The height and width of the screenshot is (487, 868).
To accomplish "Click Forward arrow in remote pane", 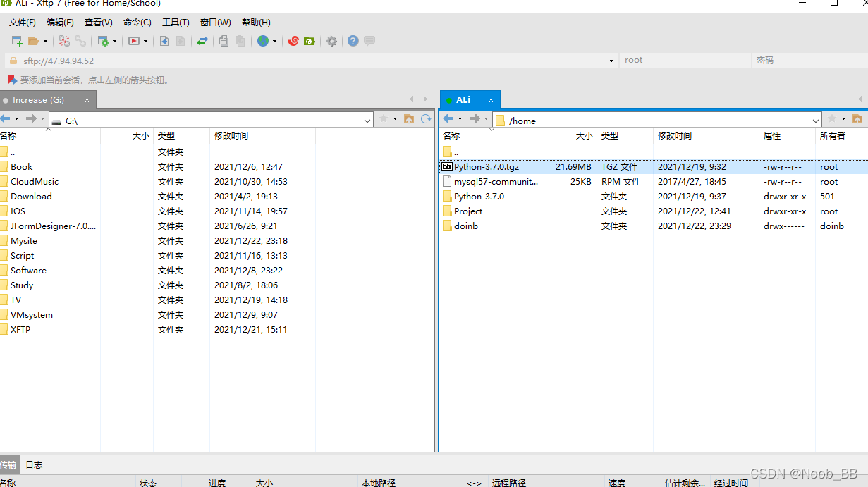I will tap(475, 119).
